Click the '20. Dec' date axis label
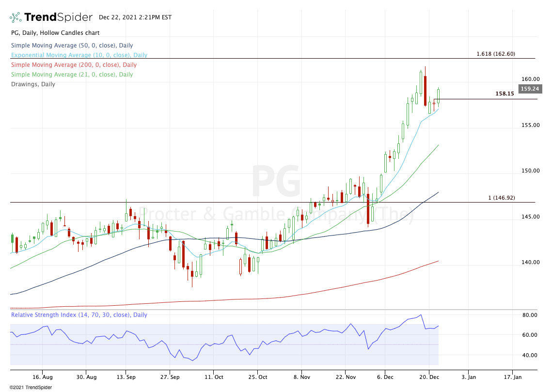This screenshot has width=552, height=392. click(429, 377)
